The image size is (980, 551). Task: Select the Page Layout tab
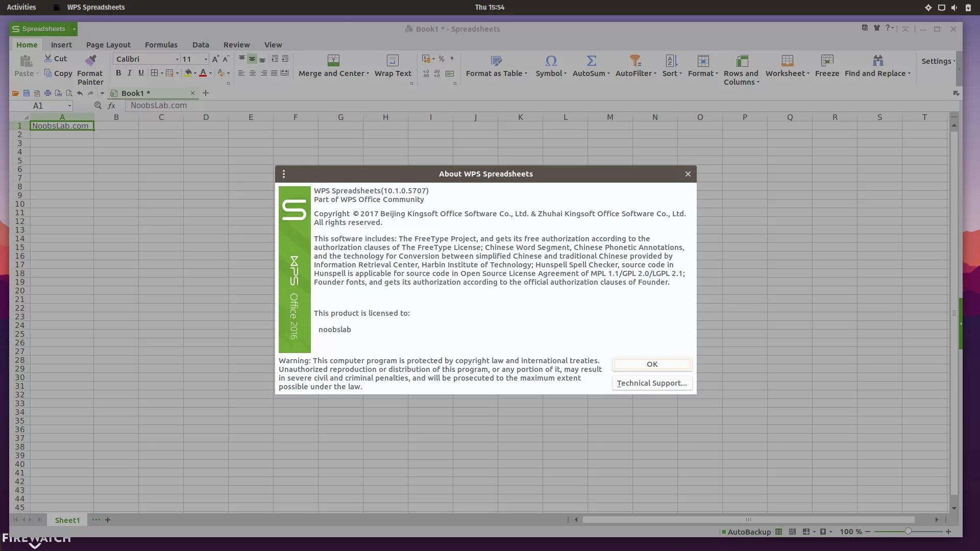108,44
